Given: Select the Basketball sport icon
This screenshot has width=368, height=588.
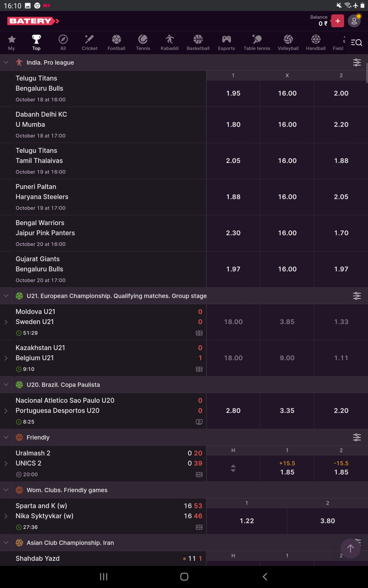Looking at the screenshot, I should (x=198, y=42).
